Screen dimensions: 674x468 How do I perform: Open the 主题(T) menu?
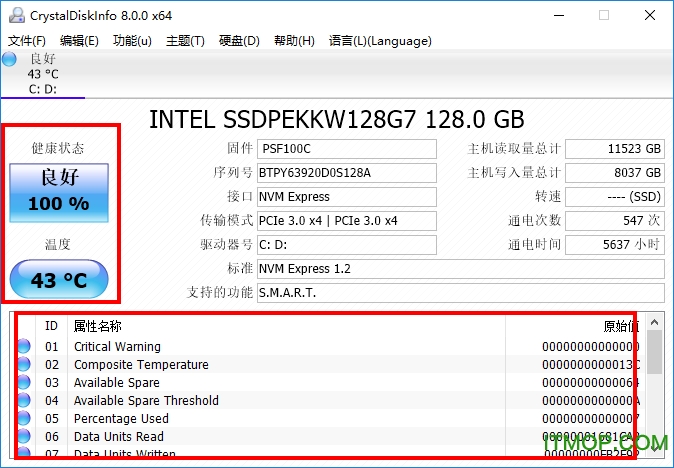pyautogui.click(x=185, y=41)
